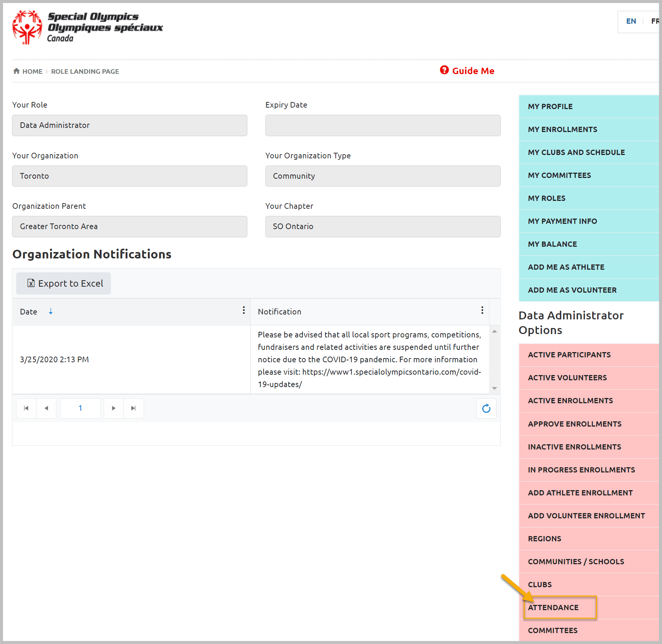Switch language to FR
662x644 pixels.
click(x=655, y=21)
